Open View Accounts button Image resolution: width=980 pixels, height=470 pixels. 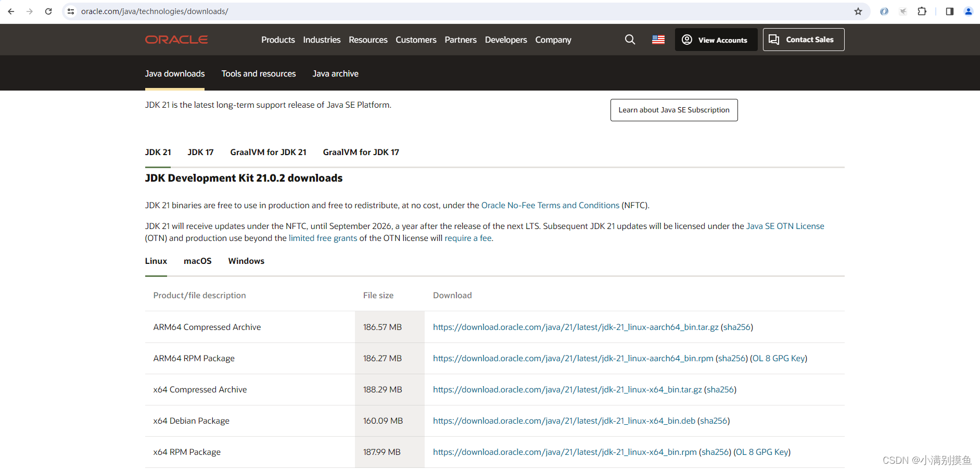[x=716, y=40]
